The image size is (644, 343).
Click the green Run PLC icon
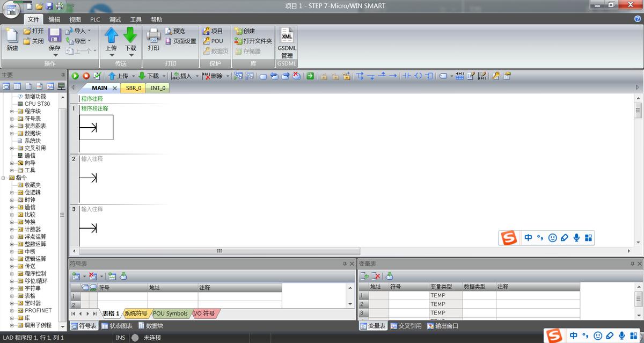pos(75,76)
